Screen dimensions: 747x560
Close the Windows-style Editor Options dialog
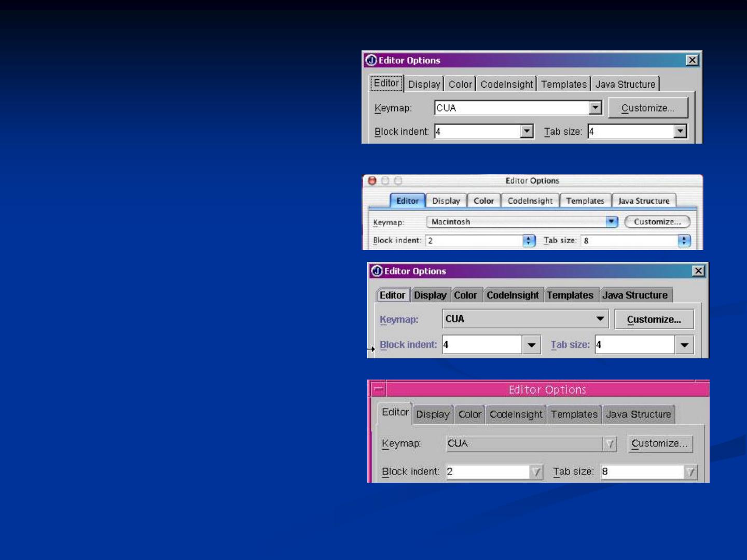(x=692, y=60)
